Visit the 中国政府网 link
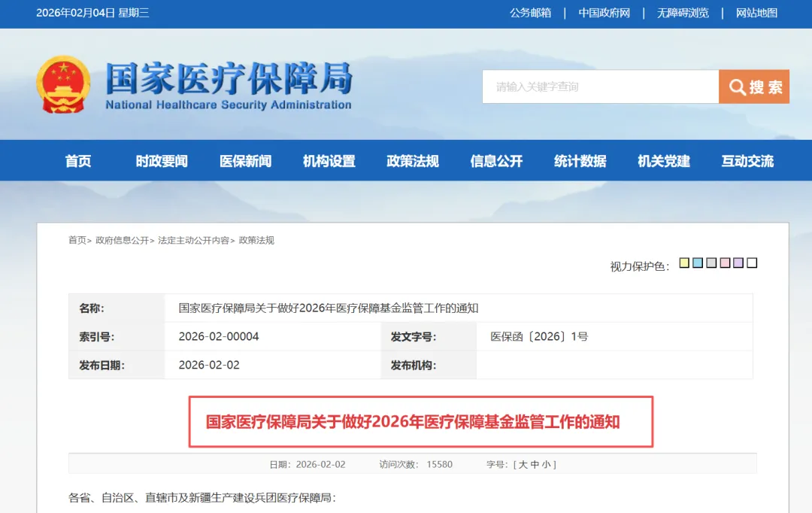812x513 pixels. [x=606, y=13]
